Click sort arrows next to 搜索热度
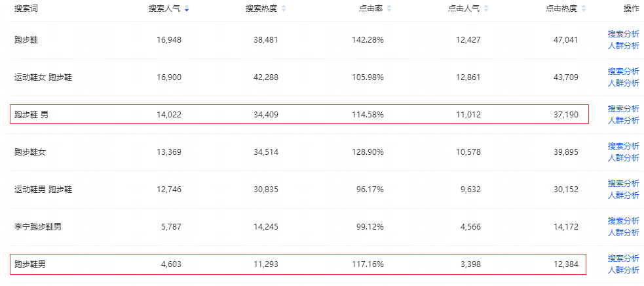This screenshot has width=644, height=286. 284,9
